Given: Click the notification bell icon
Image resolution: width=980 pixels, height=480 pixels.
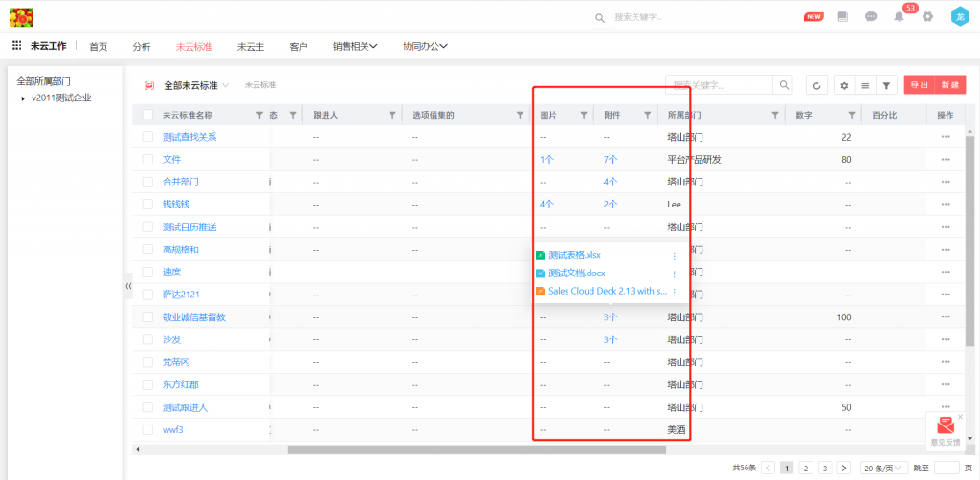Looking at the screenshot, I should (x=899, y=17).
